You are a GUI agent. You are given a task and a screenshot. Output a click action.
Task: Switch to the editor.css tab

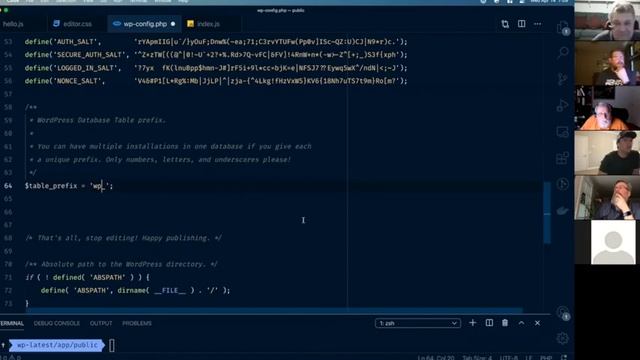[x=77, y=24]
